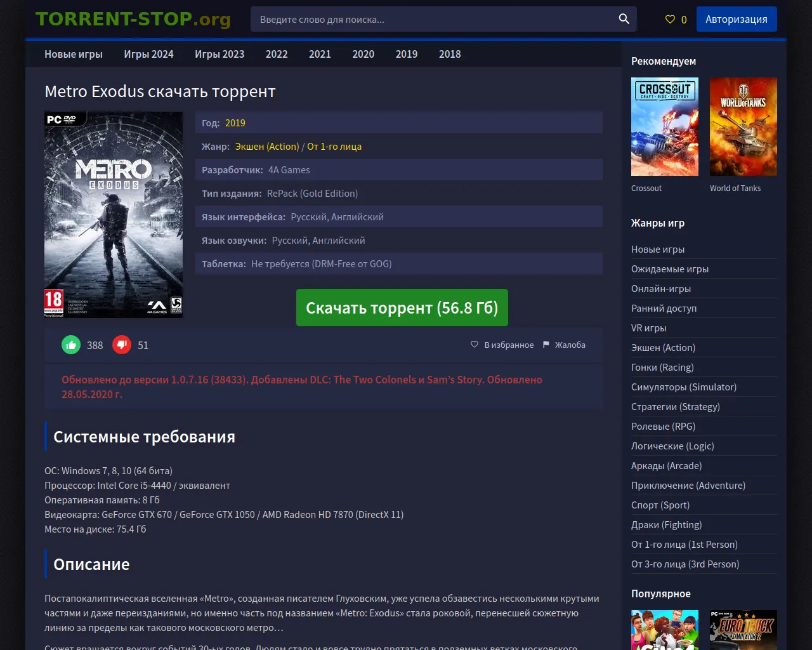Select the 2020 menu item
The width and height of the screenshot is (812, 650).
click(363, 54)
